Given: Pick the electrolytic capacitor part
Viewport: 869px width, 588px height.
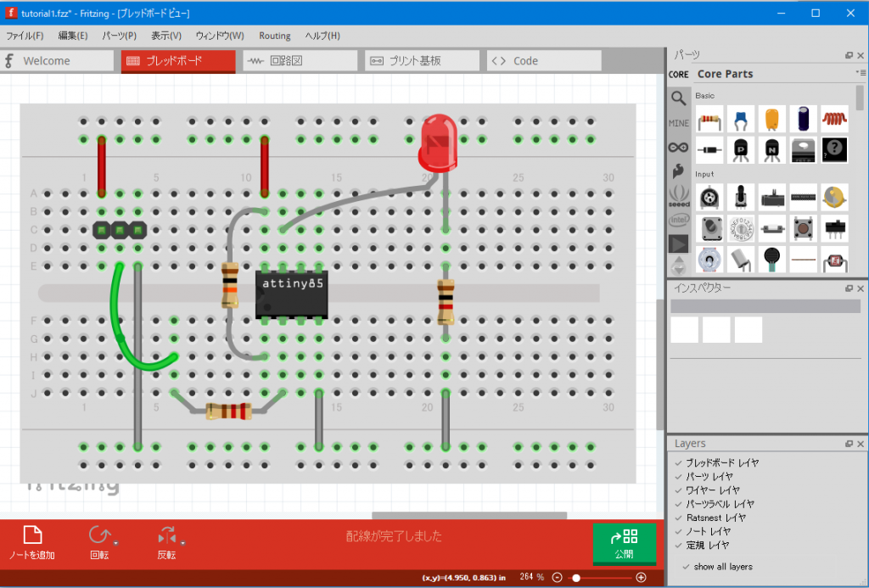Looking at the screenshot, I should [804, 120].
